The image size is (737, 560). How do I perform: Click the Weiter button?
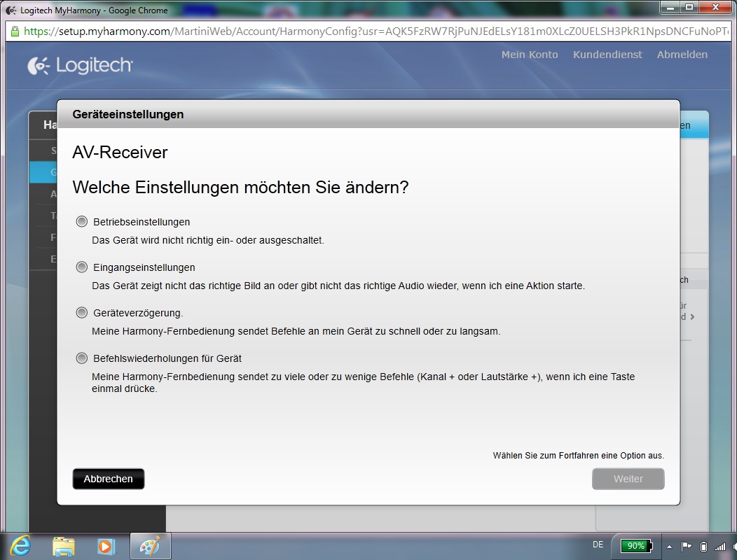click(x=628, y=479)
